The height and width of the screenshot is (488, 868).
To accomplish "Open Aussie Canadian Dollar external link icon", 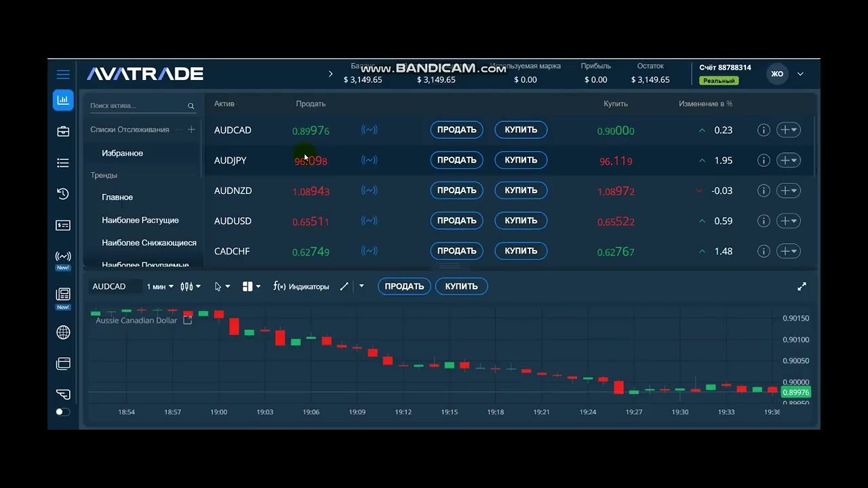I will (x=188, y=320).
